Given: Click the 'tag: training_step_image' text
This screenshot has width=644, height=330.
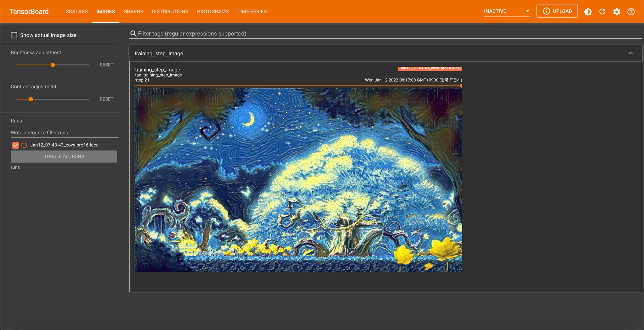Looking at the screenshot, I should click(x=158, y=75).
